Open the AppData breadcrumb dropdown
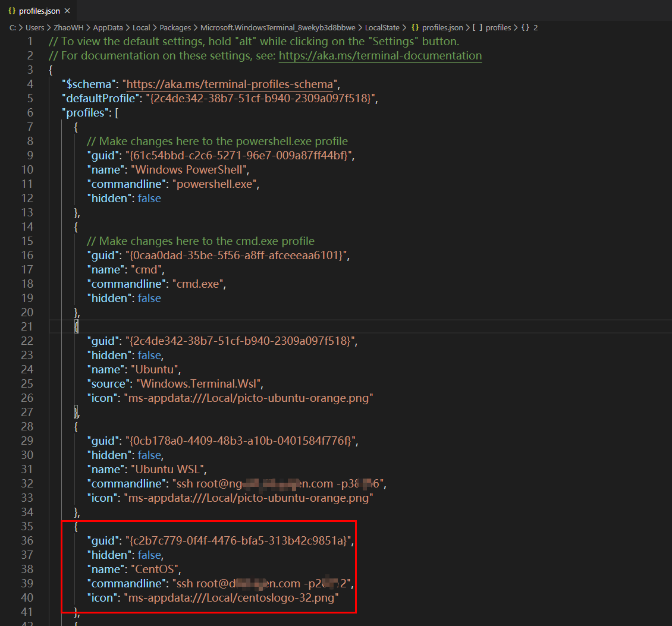 coord(107,28)
